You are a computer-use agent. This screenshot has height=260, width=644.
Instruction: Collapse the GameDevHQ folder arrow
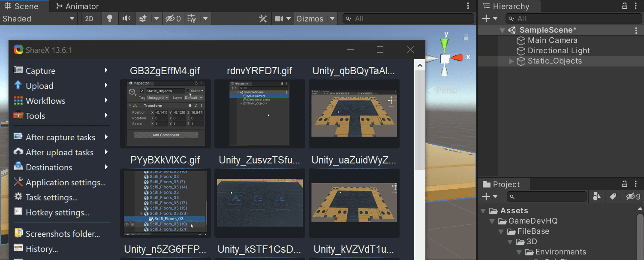point(492,221)
